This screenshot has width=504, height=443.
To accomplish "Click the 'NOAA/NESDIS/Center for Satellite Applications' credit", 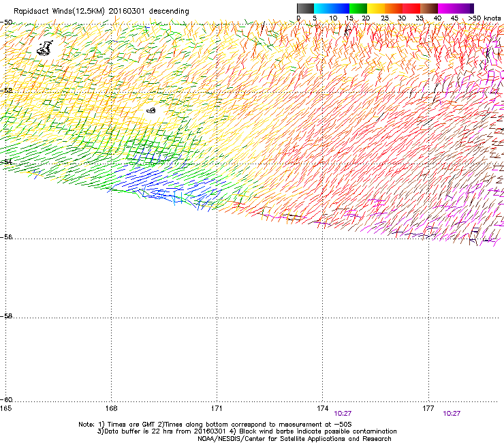I will [294, 439].
